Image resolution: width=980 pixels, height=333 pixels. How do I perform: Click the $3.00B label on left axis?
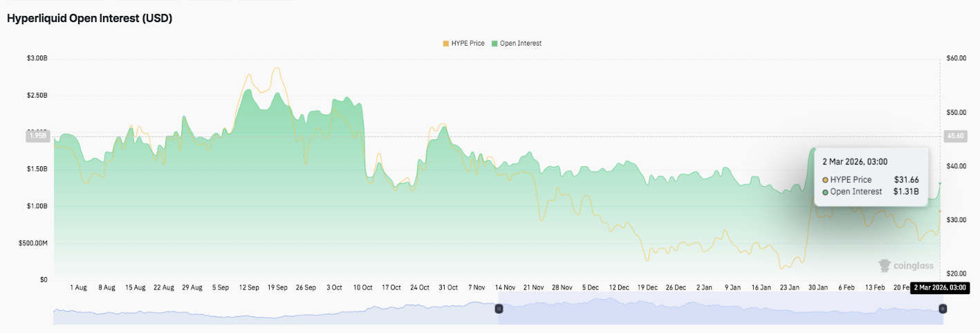pos(37,58)
